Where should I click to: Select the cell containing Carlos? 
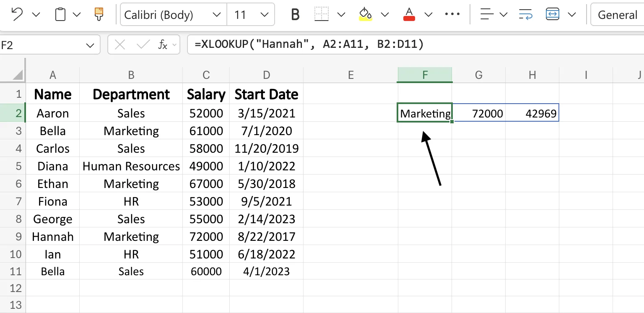[x=52, y=149]
